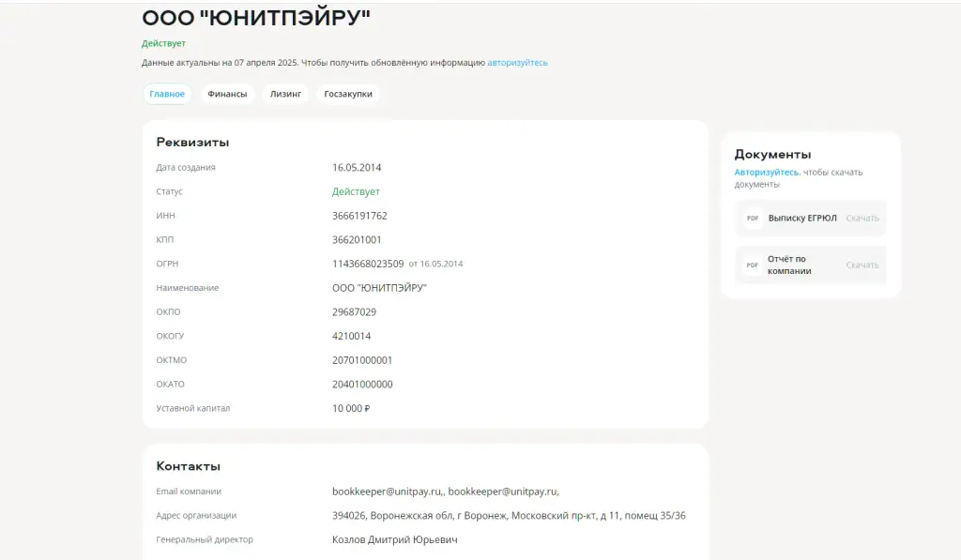Viewport: 961px width, 560px height.
Task: Click the green Действует status in Реквизиты
Action: 356,191
